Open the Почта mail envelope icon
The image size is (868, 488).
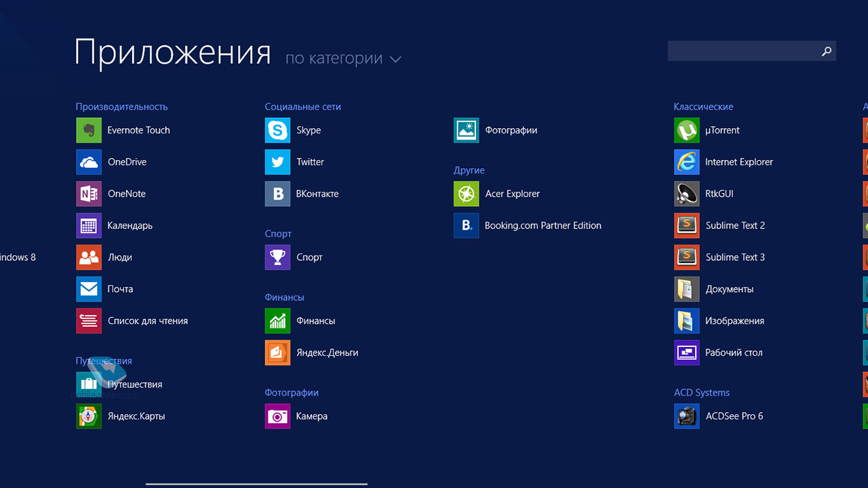click(x=89, y=289)
